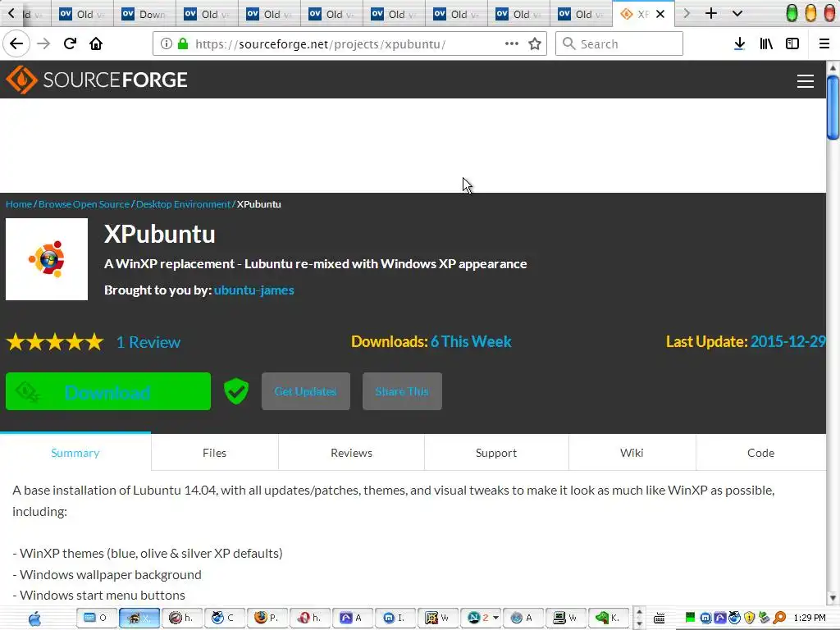This screenshot has width=840, height=630.
Task: Click scrollbar down arrow
Action: coord(833,598)
